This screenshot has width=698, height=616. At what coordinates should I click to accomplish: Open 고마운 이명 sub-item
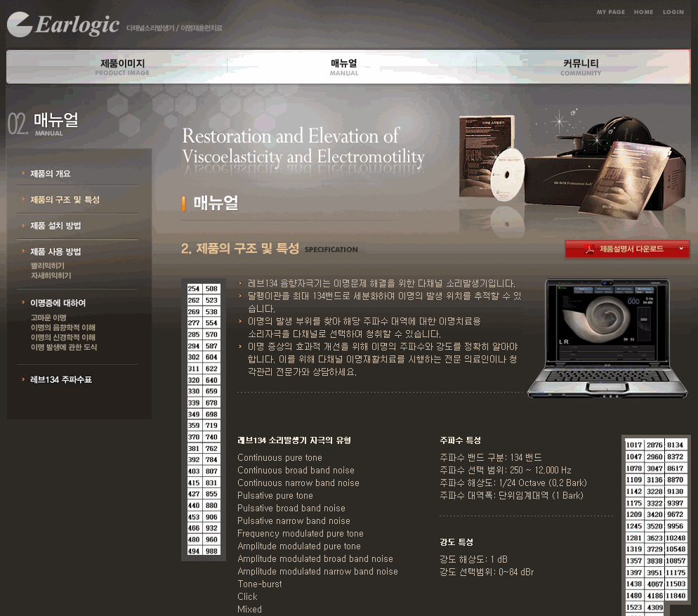click(x=48, y=317)
